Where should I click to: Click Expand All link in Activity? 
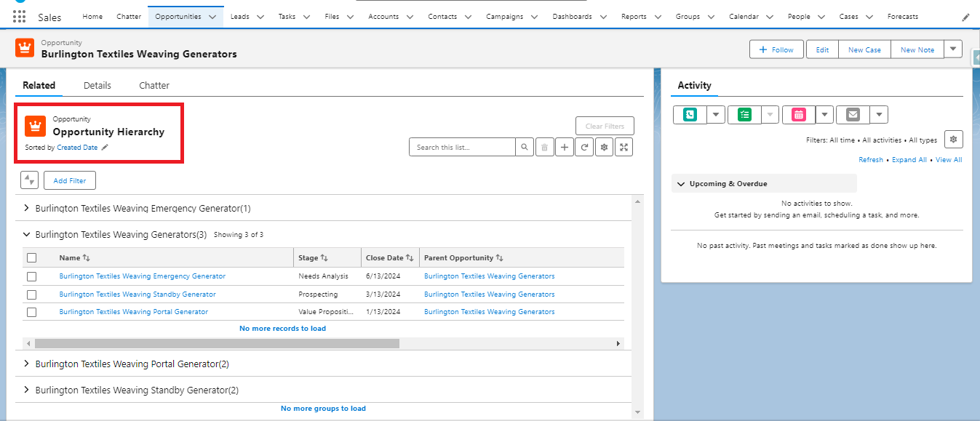pos(909,160)
